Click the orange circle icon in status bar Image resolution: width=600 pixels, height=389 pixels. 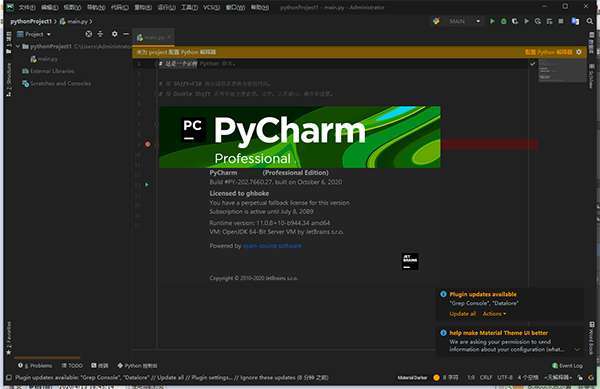[436, 378]
